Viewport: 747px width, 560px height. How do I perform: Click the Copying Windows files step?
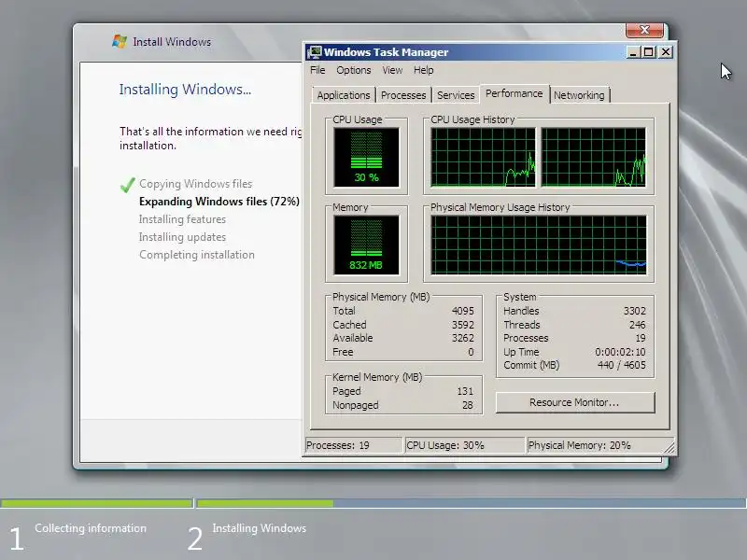[x=196, y=184]
